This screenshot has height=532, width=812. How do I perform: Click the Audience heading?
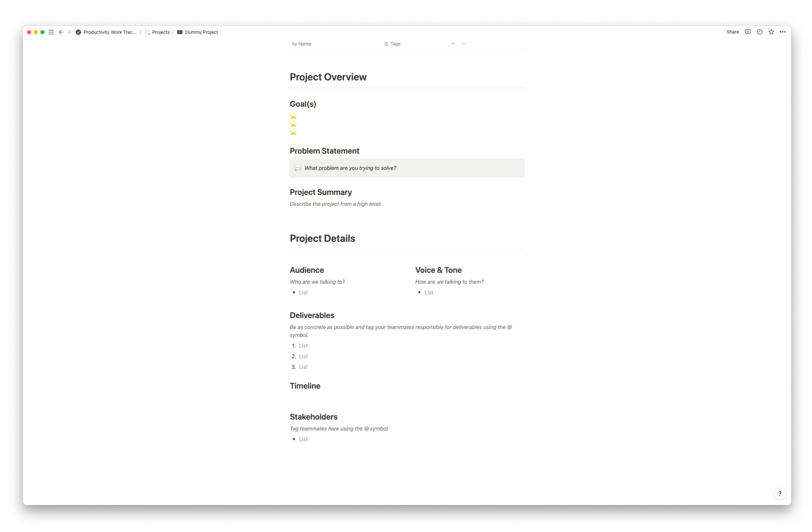point(306,270)
